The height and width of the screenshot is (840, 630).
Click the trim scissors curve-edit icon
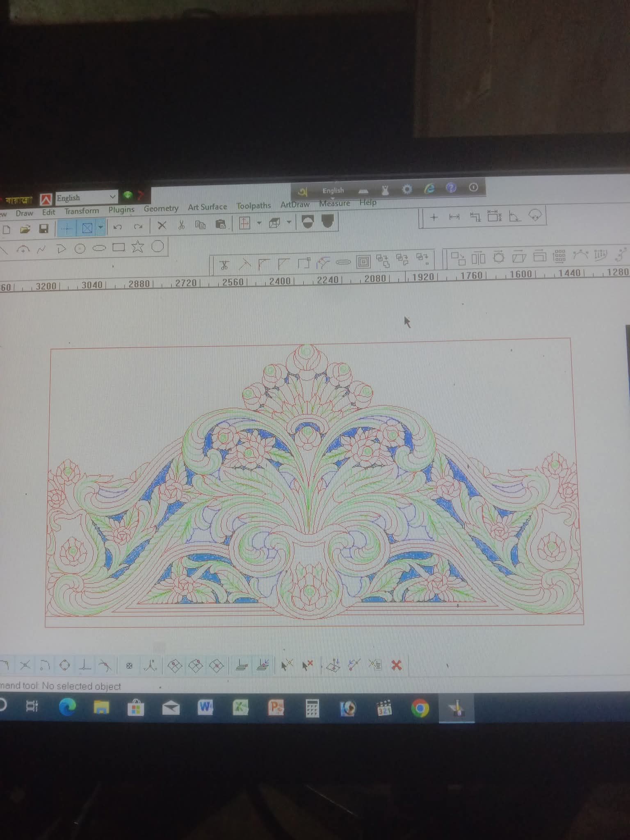click(224, 265)
